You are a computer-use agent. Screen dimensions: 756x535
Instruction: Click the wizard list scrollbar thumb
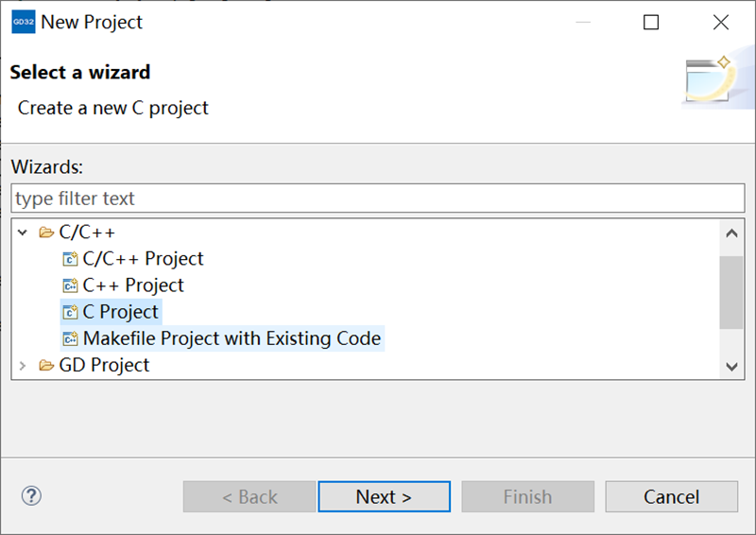(731, 292)
